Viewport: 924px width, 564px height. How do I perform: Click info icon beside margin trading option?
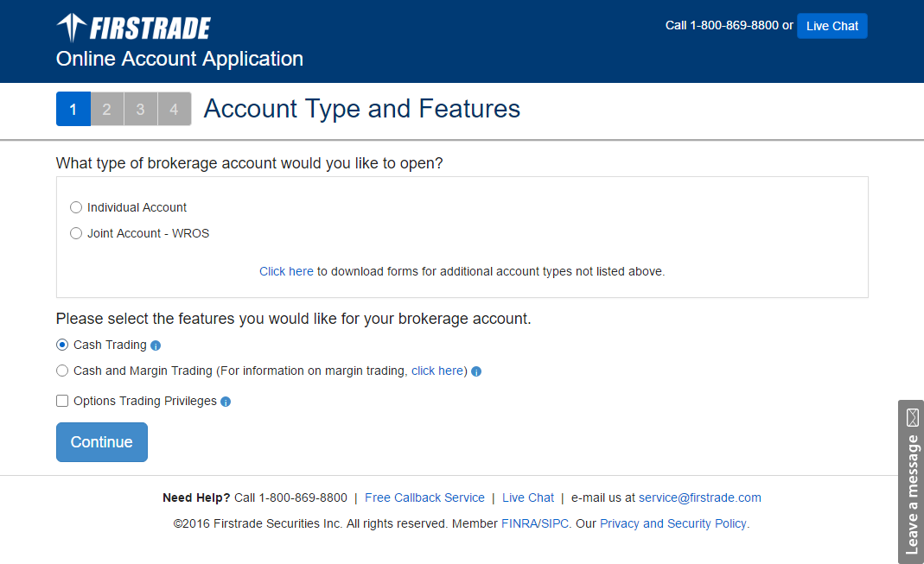tap(476, 371)
